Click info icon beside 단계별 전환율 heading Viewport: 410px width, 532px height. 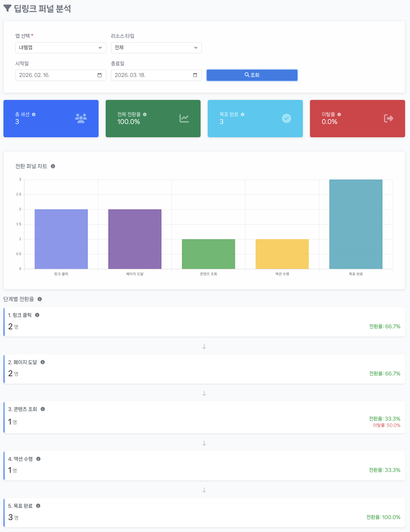click(40, 299)
